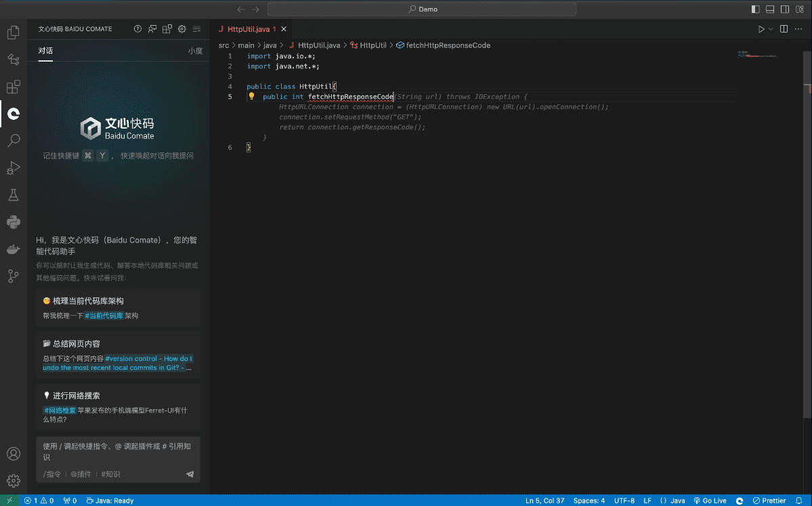The height and width of the screenshot is (506, 812).
Task: Expand the main breadcrumb segment
Action: pyautogui.click(x=246, y=45)
